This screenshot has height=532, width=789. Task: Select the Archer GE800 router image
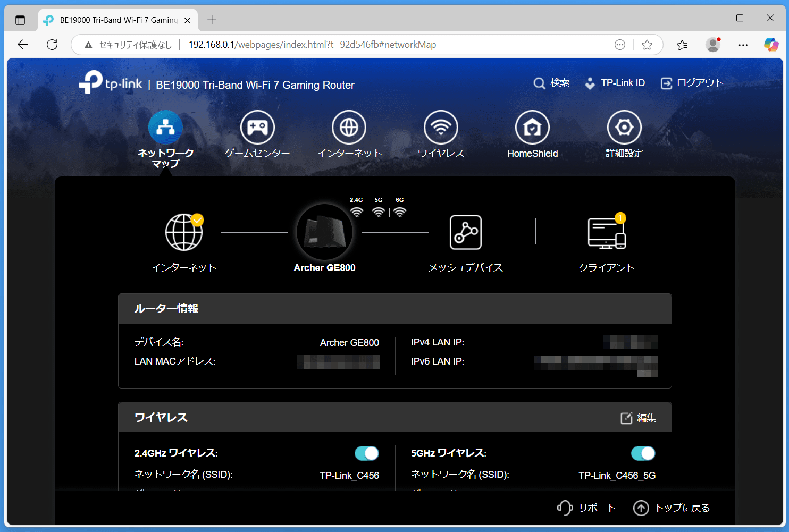pos(324,232)
